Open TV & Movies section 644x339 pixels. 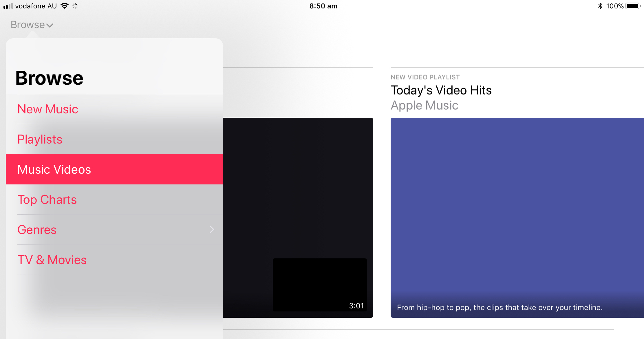click(x=114, y=260)
